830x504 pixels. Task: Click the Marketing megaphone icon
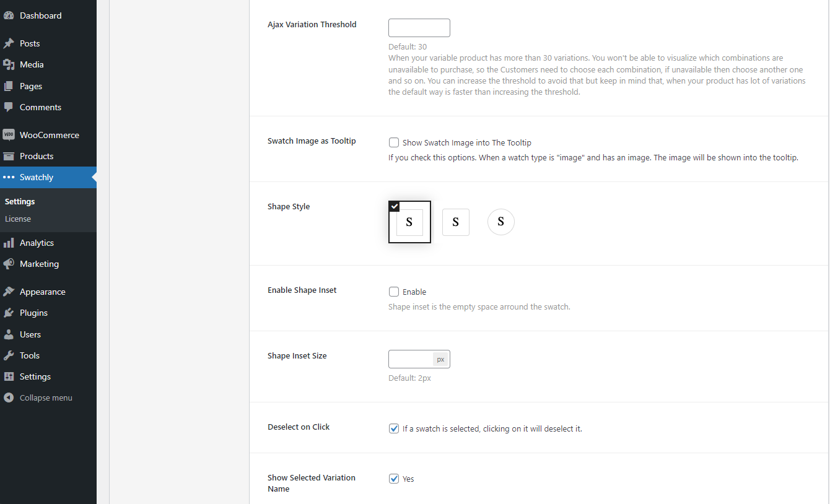click(x=9, y=264)
